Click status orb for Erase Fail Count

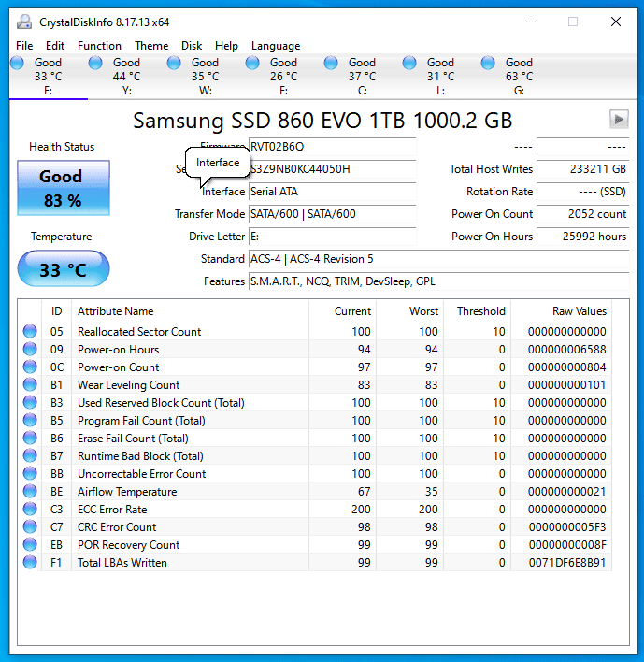tap(30, 438)
